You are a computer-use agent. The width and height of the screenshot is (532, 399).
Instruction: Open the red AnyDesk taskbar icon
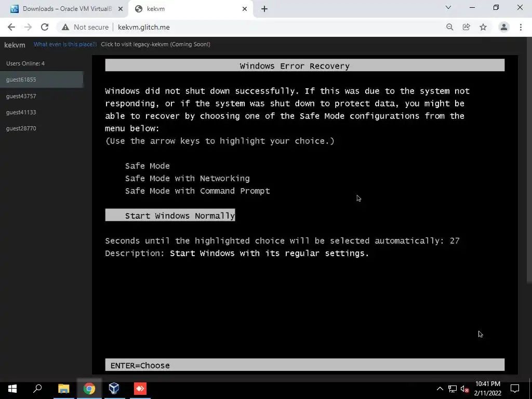[140, 389]
